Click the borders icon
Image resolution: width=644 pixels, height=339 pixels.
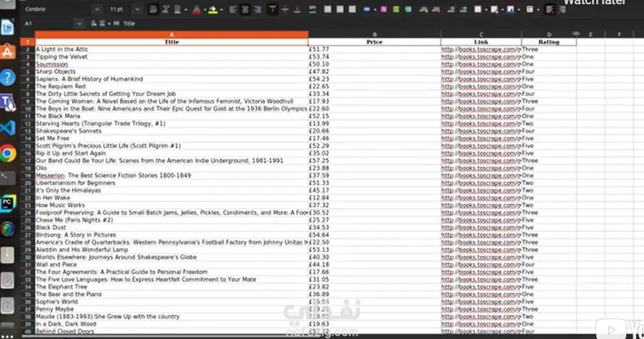[x=477, y=9]
